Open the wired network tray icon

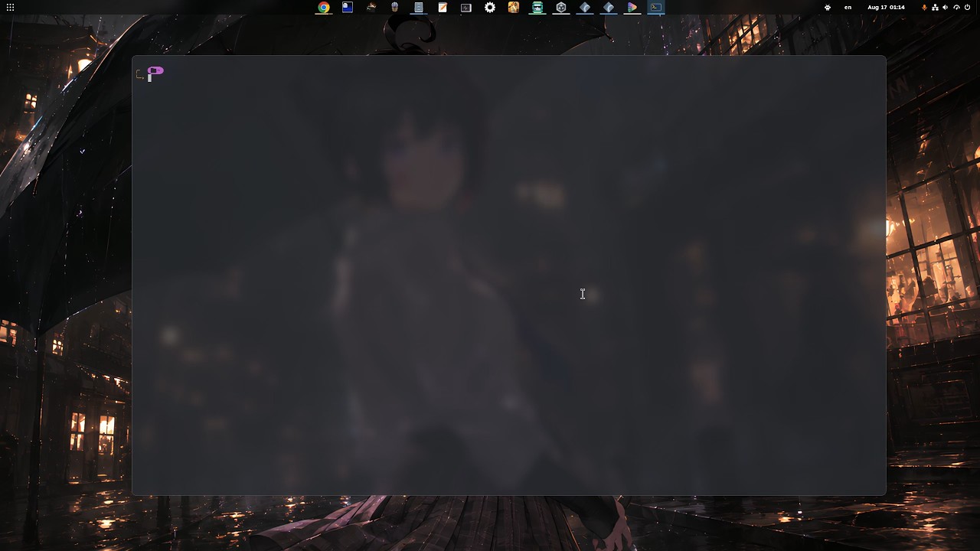click(935, 8)
